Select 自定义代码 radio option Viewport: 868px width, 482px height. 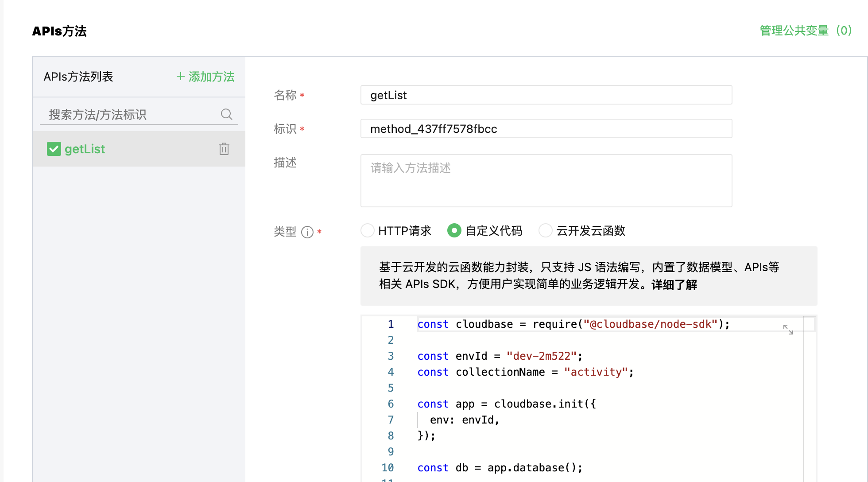coord(454,230)
